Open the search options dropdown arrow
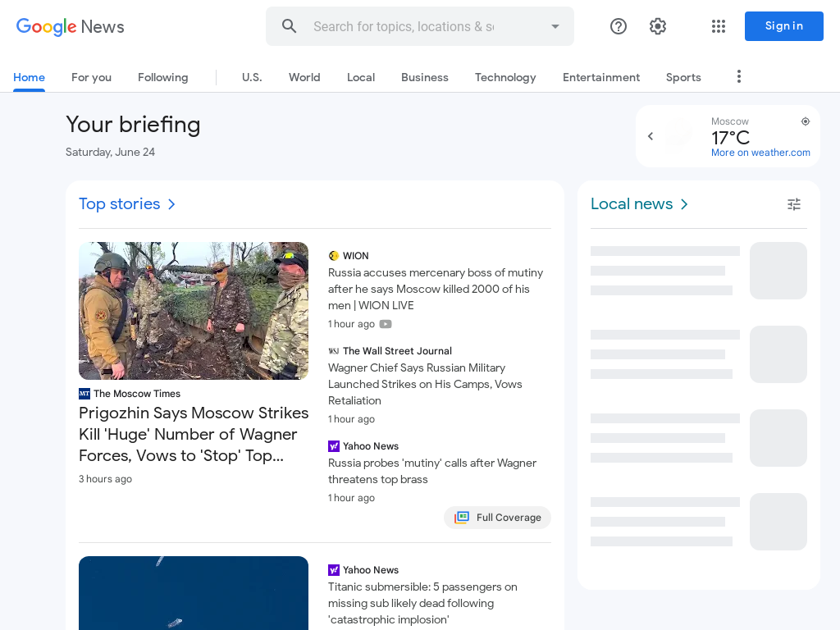Screen dimensions: 840x630 click(555, 26)
